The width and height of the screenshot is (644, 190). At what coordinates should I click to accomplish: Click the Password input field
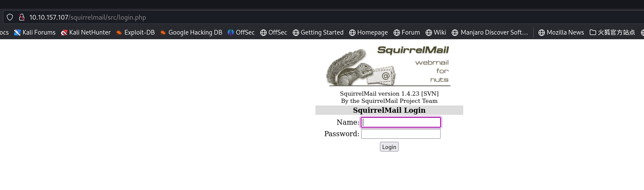[x=401, y=134]
